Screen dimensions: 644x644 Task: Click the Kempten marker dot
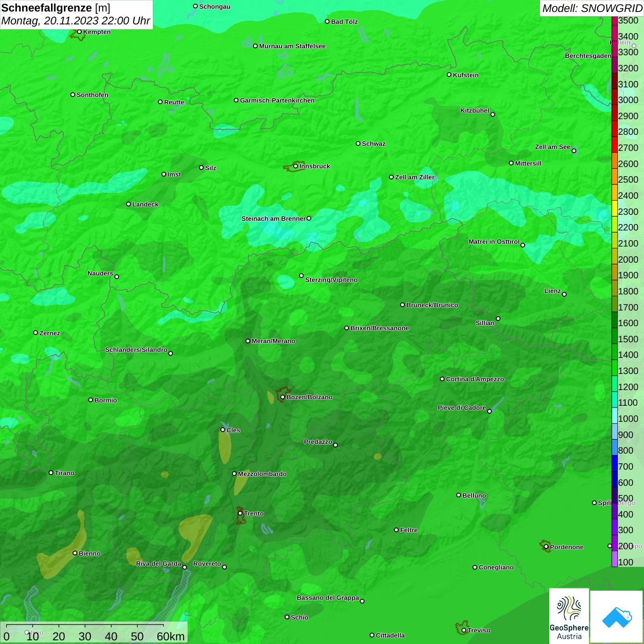(79, 32)
